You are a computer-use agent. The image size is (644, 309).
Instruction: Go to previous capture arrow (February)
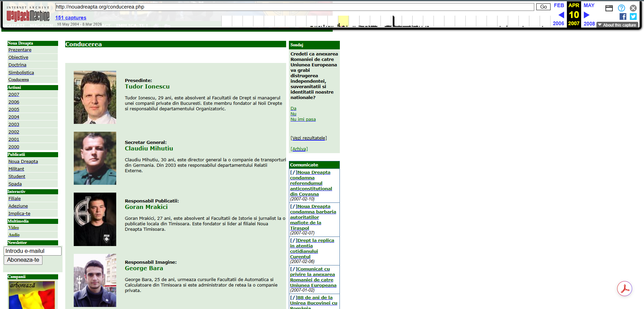[x=561, y=15]
